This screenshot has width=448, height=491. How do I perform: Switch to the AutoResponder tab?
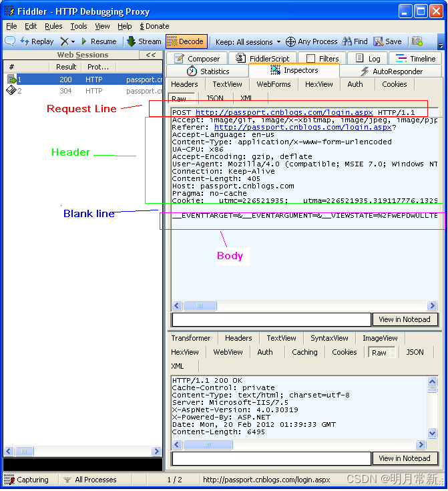pyautogui.click(x=391, y=71)
